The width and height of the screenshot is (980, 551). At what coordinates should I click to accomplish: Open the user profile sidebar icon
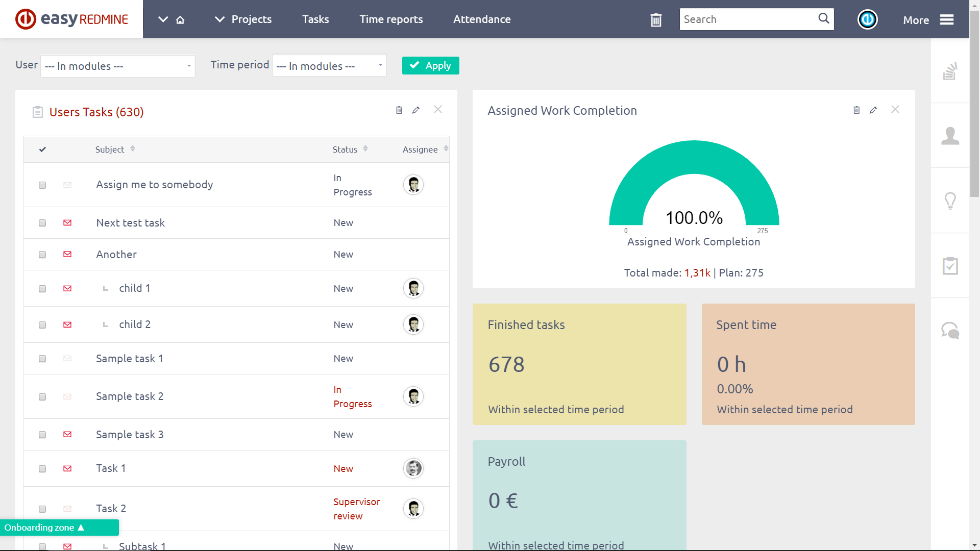[950, 136]
